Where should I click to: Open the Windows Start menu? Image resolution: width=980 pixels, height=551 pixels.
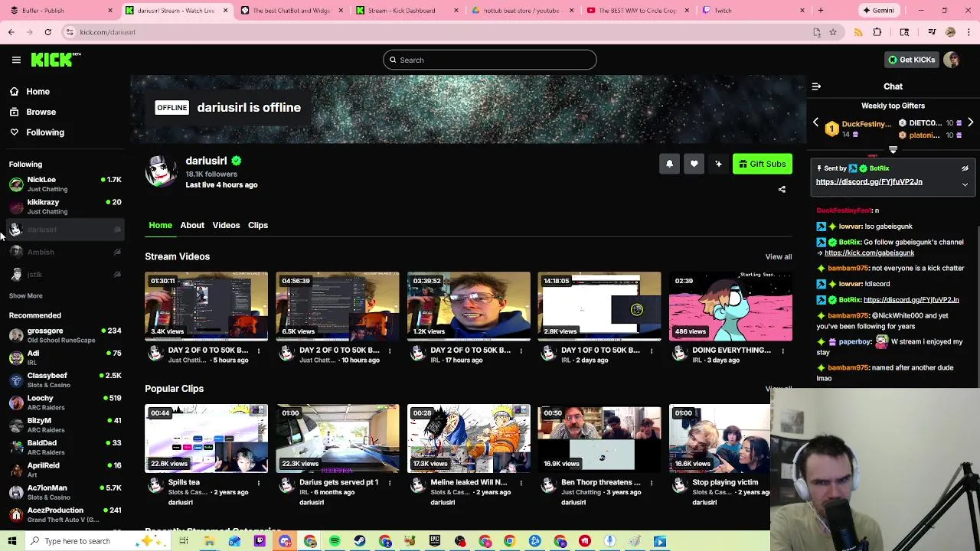(x=12, y=541)
